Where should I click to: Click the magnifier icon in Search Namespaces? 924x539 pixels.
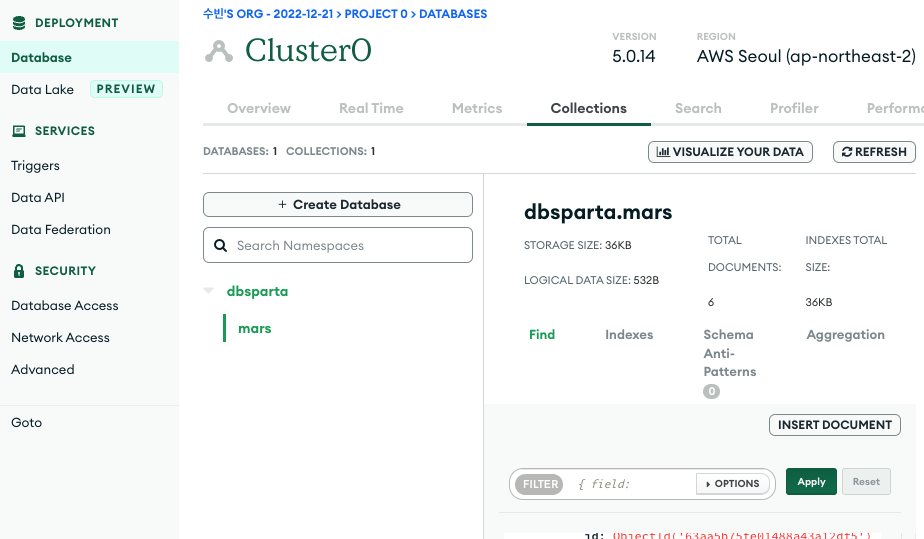click(220, 246)
